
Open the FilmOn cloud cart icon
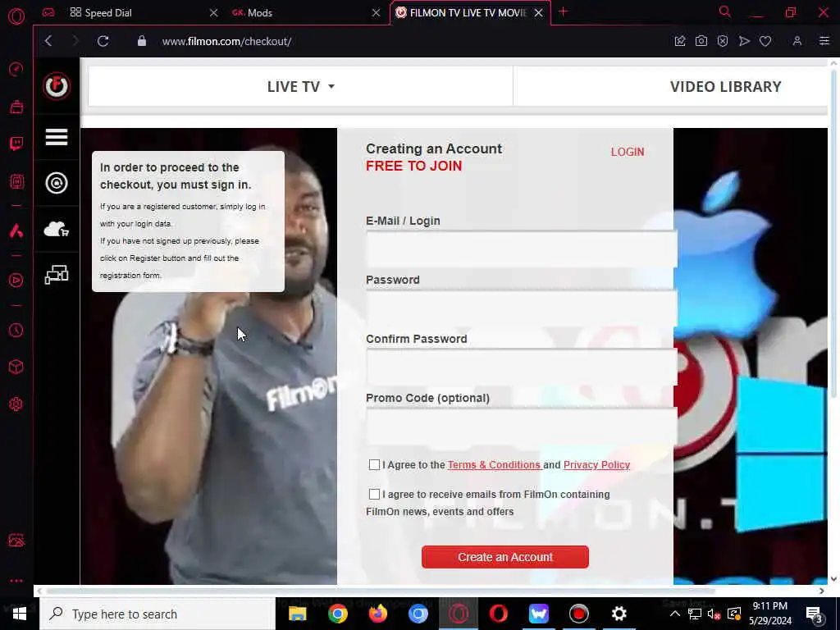(x=57, y=230)
